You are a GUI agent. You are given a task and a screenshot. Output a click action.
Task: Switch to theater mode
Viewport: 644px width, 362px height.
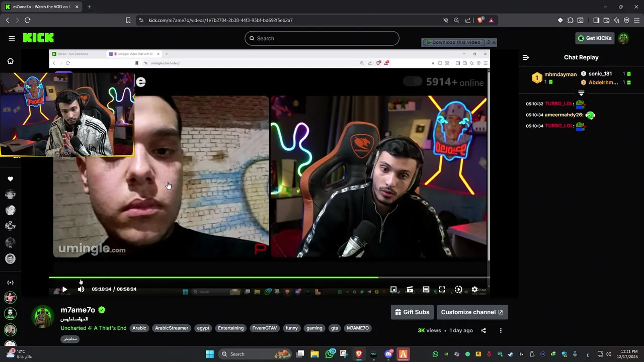(426, 289)
